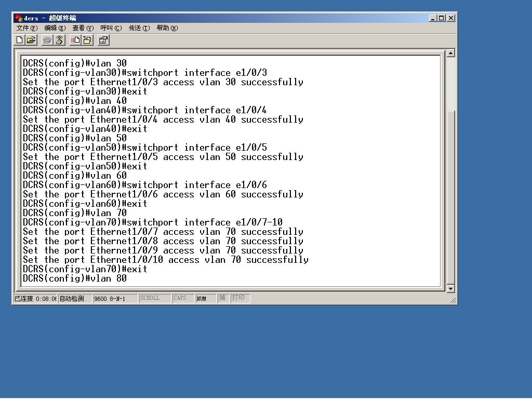Click the NUM status indicator
This screenshot has width=532, height=399.
click(x=206, y=299)
